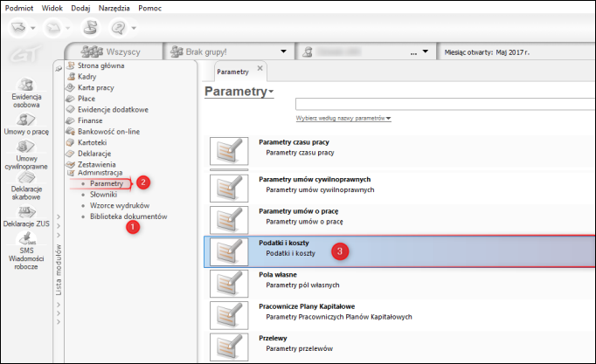Screen dimensions: 596x364
Task: Click Miesiąc otwarty: Maj 2017 r. label
Action: click(x=487, y=52)
